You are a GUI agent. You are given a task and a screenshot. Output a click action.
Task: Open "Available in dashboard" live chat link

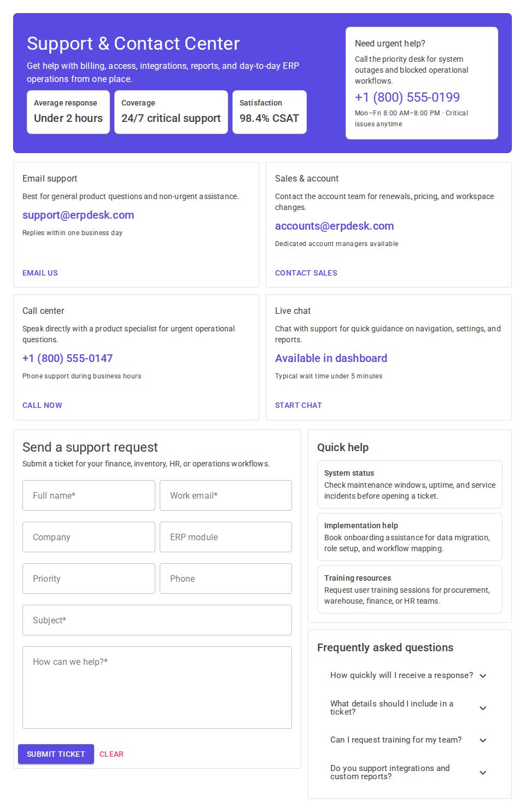(x=331, y=358)
